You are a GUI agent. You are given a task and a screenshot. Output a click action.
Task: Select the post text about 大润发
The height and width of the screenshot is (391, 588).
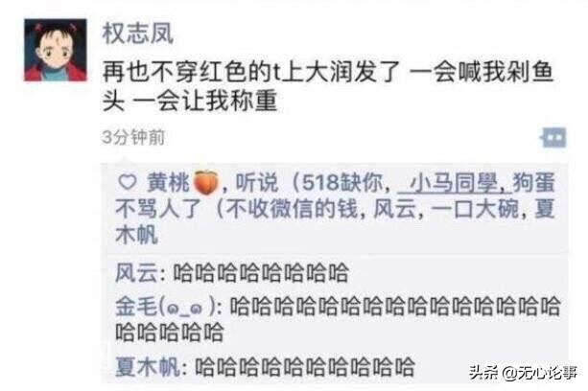328,86
